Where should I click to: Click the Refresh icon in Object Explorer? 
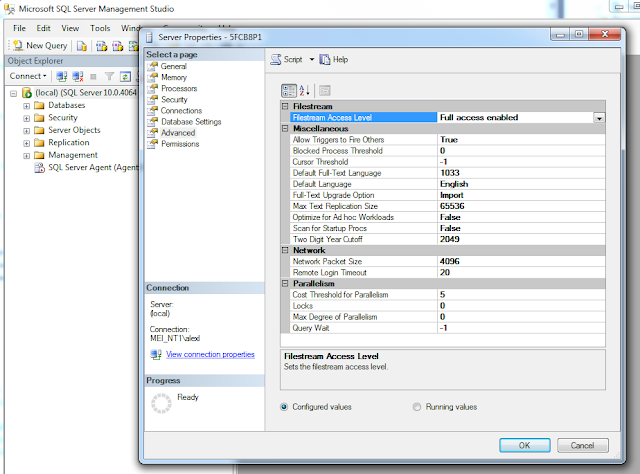point(125,76)
